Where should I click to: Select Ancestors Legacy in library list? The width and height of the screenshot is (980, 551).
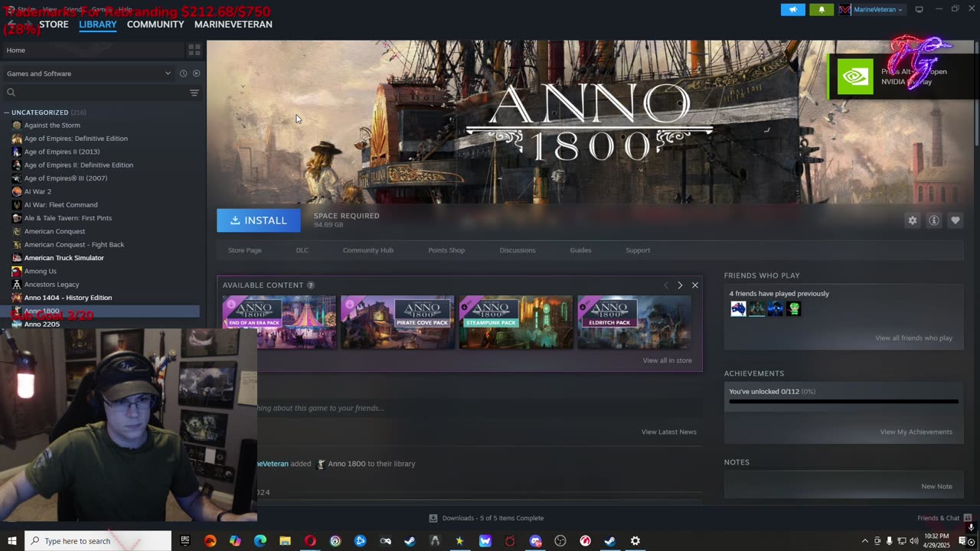51,285
